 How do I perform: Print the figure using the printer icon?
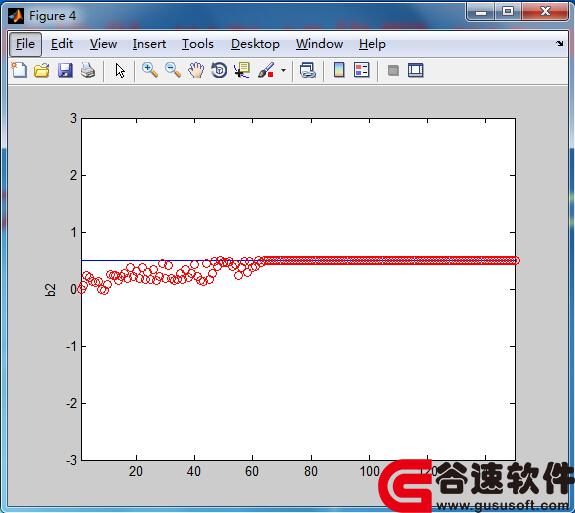tap(88, 70)
